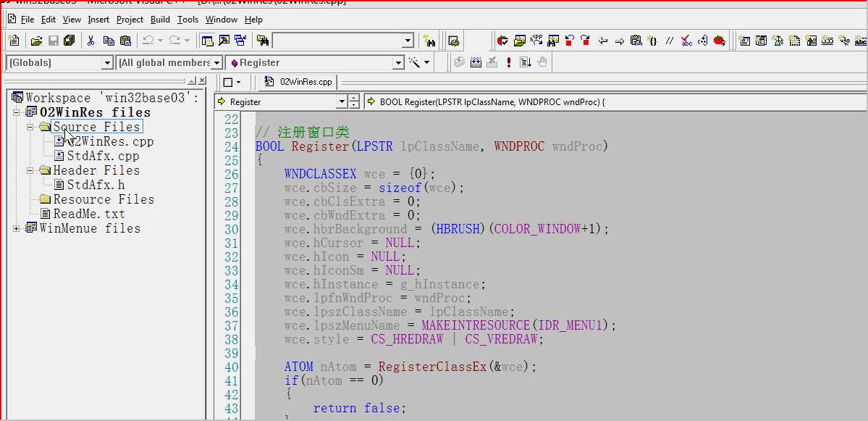This screenshot has width=868, height=421.
Task: Click the Output window toggle icon
Action: point(224,41)
